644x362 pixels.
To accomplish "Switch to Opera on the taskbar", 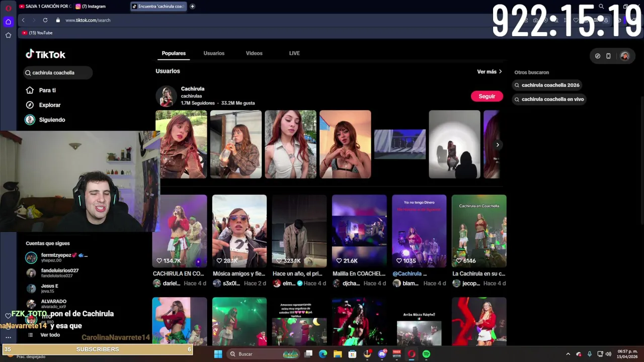I will [x=412, y=354].
